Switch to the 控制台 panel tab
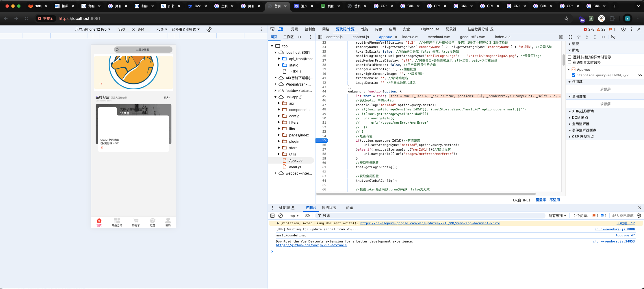 point(310,29)
